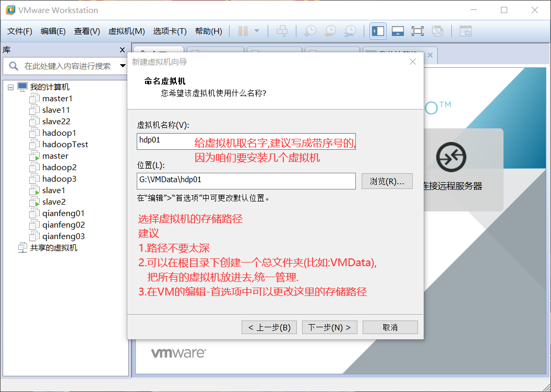The width and height of the screenshot is (551, 392).
Task: Select 共享的虚拟机 in the library
Action: [x=54, y=248]
